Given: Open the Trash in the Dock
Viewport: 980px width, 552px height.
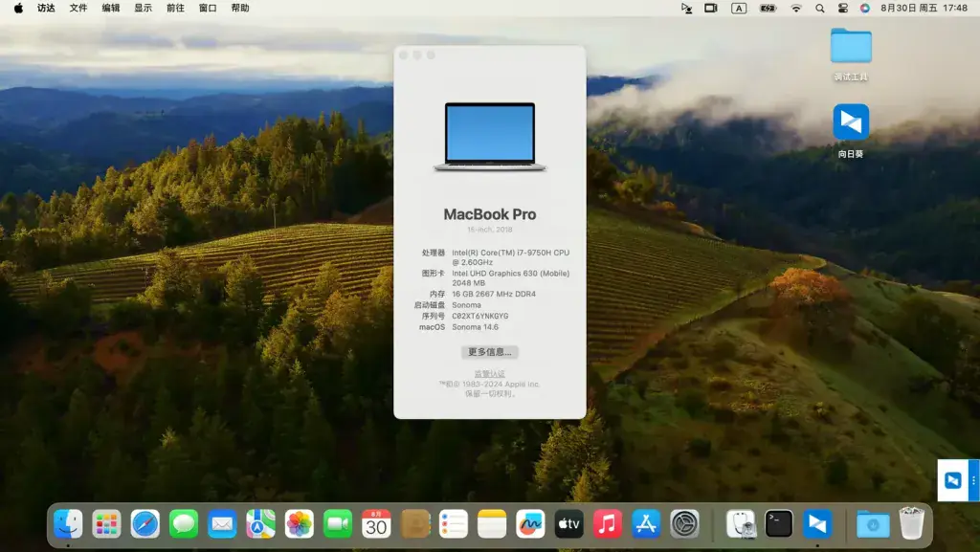Looking at the screenshot, I should point(911,523).
